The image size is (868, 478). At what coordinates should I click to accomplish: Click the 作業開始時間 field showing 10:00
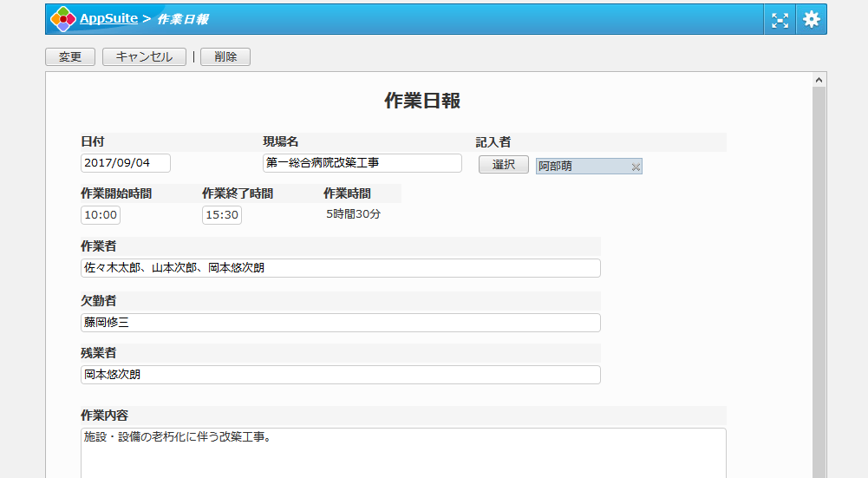click(101, 215)
